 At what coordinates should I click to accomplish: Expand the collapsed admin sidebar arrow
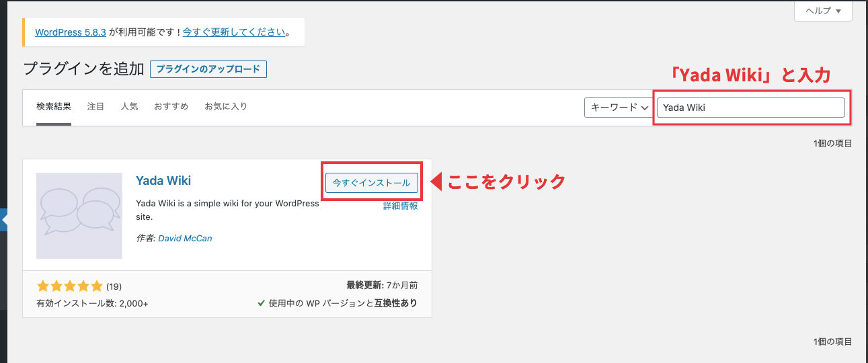(3, 220)
